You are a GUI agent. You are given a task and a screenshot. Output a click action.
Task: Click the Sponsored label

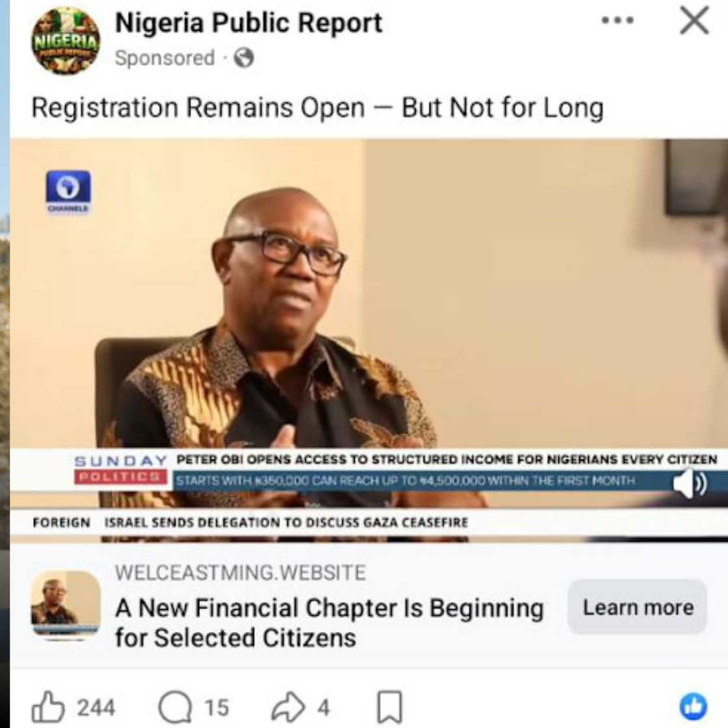click(165, 58)
